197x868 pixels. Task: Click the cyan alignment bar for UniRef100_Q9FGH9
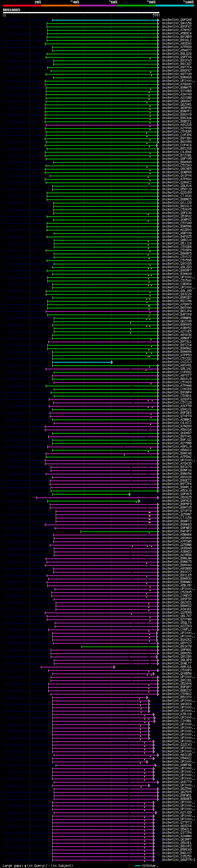click(x=105, y=20)
